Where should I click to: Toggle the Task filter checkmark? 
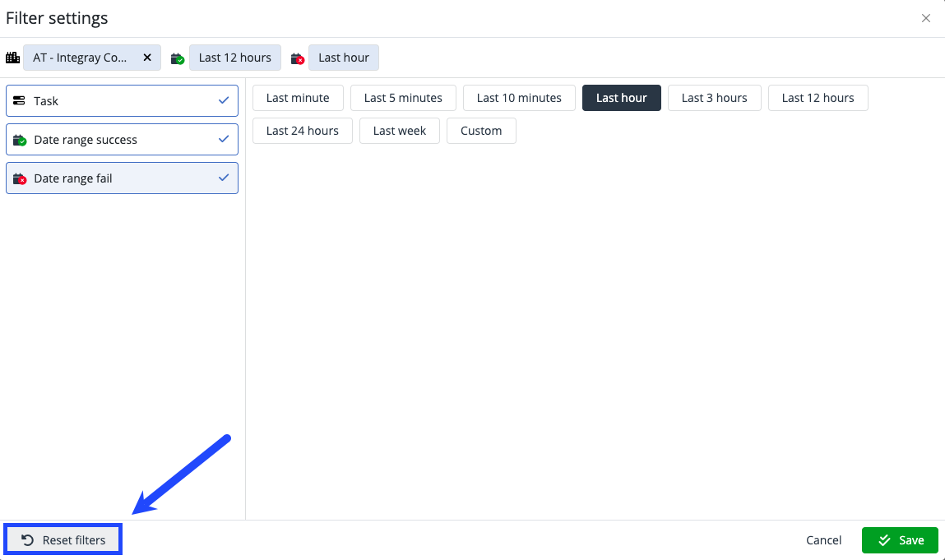coord(224,100)
